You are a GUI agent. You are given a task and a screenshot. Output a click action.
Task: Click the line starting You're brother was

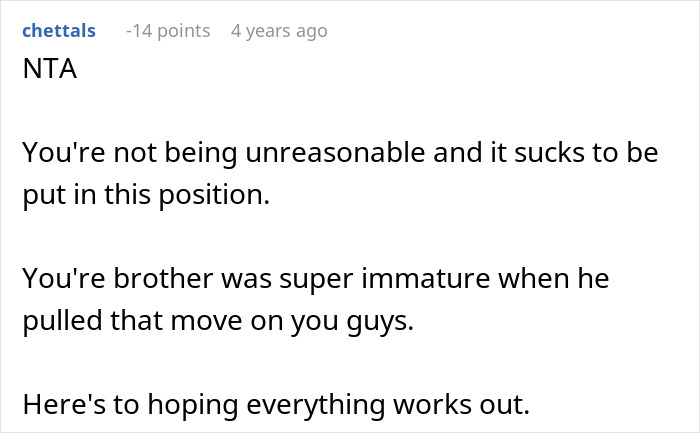coord(314,277)
